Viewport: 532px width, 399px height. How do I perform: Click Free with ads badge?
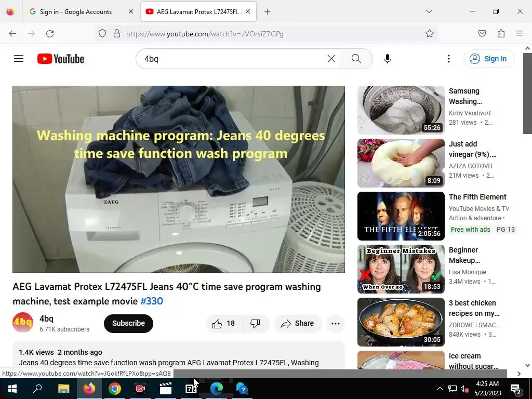[471, 229]
